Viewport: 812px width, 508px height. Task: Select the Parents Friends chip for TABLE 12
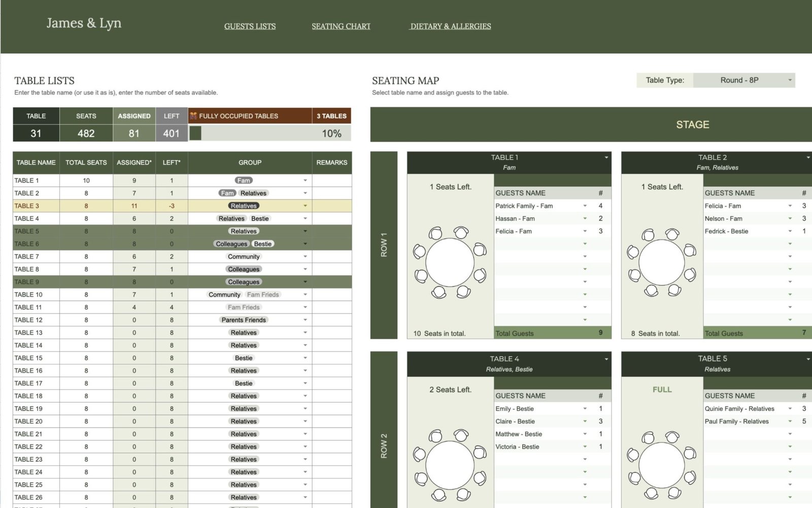click(x=244, y=320)
